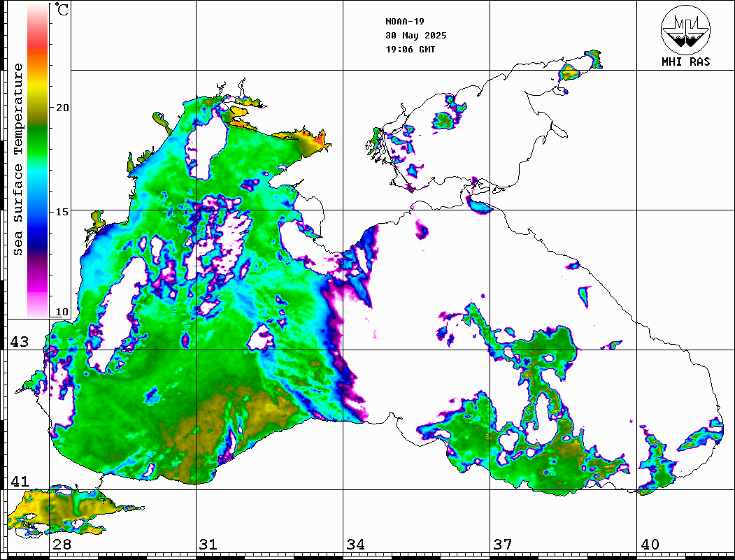Click longitude label 37

[503, 544]
